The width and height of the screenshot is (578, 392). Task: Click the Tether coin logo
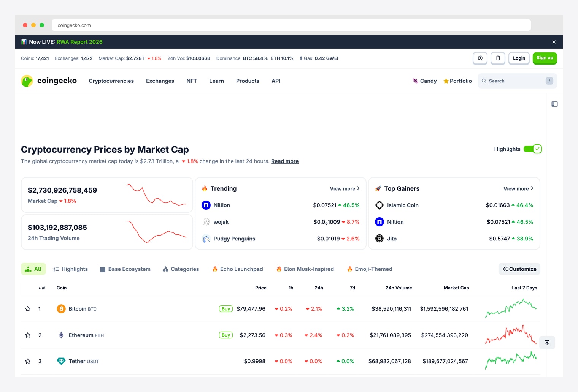click(61, 361)
